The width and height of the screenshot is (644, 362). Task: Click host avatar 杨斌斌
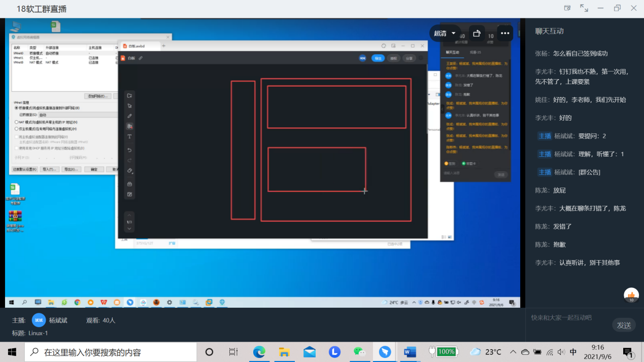(39, 320)
